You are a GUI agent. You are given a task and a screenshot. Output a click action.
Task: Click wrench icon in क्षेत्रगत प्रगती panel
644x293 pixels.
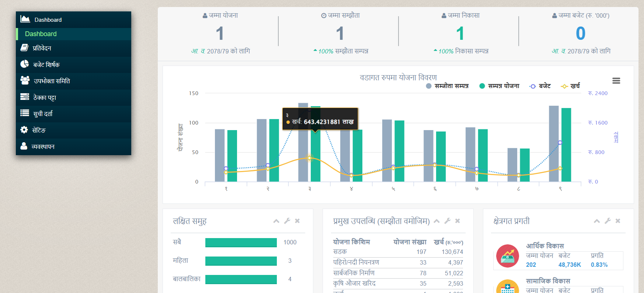(608, 221)
